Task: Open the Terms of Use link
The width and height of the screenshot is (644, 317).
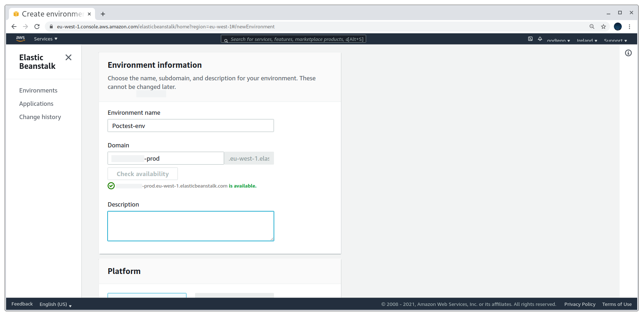Action: 617,304
